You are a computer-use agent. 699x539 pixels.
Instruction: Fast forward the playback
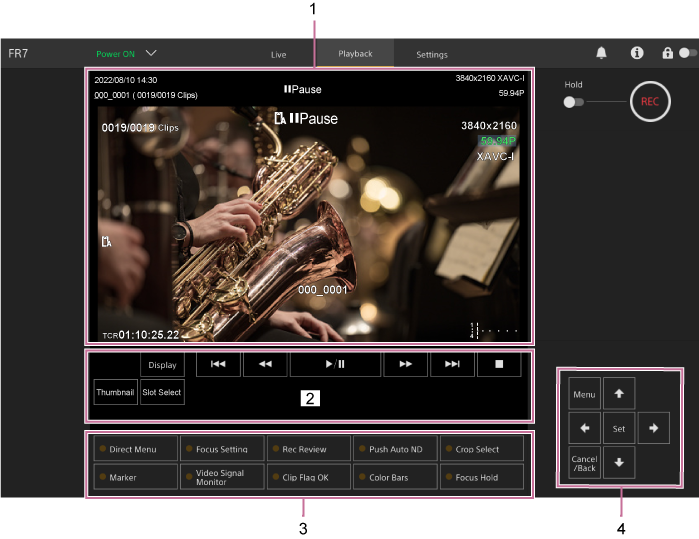(405, 365)
